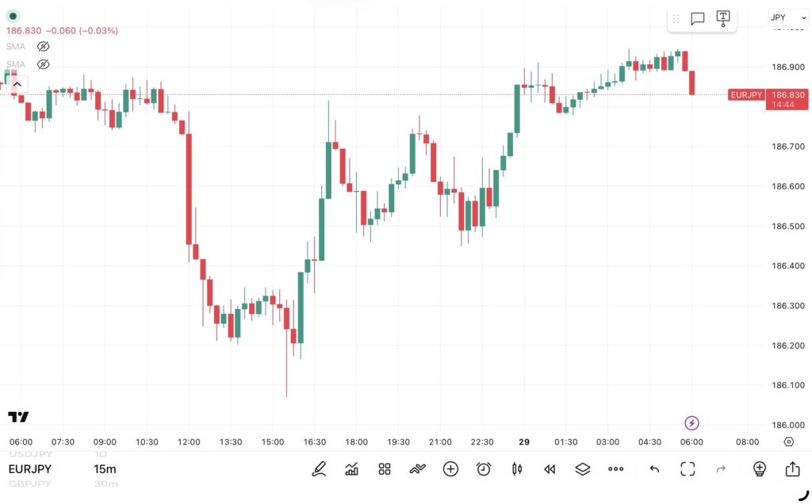Viewport: 812px width, 504px height.
Task: Open the layout grid icon
Action: 385,469
